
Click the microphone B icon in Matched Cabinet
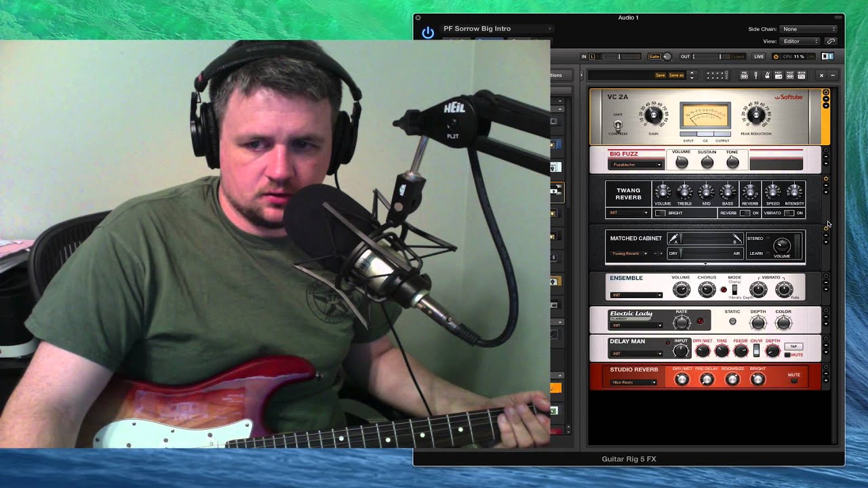pyautogui.click(x=737, y=239)
